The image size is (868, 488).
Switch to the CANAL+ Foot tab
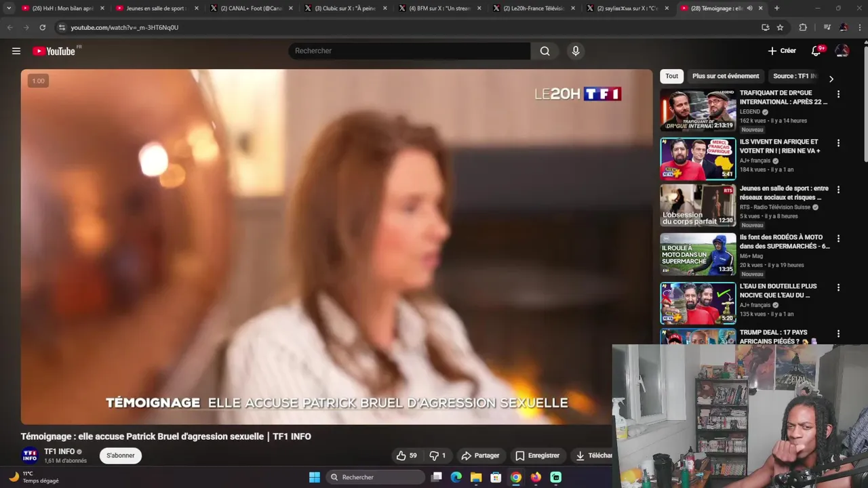pyautogui.click(x=252, y=8)
